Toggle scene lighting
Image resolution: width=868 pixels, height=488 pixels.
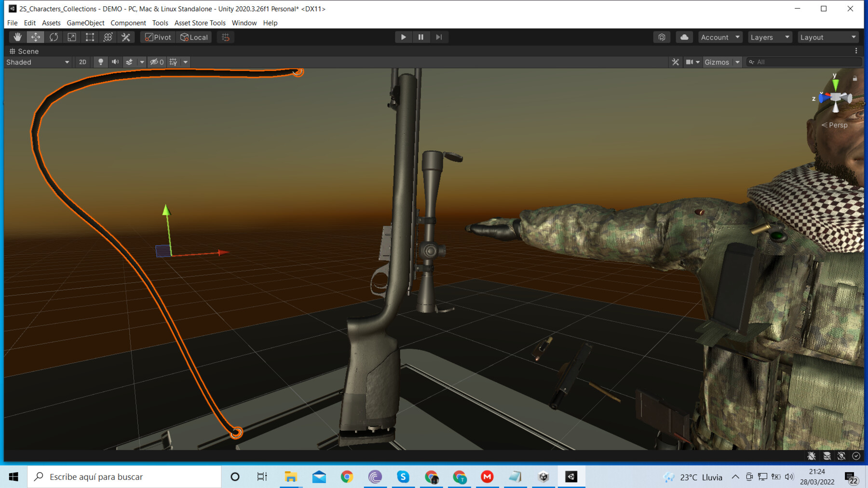click(x=100, y=62)
